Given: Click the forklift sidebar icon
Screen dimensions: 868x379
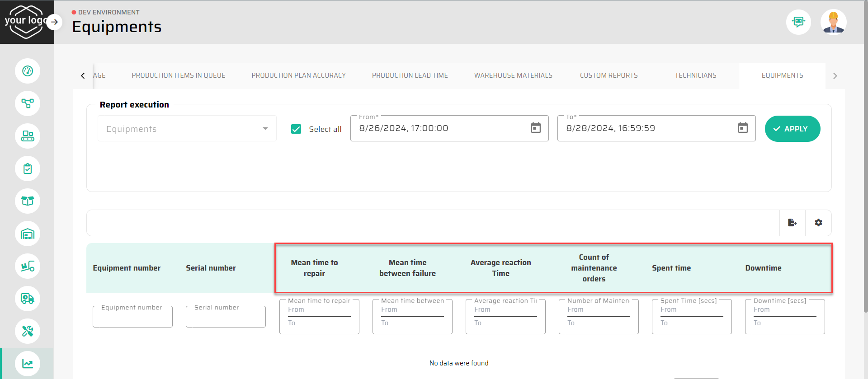Looking at the screenshot, I should [x=28, y=266].
